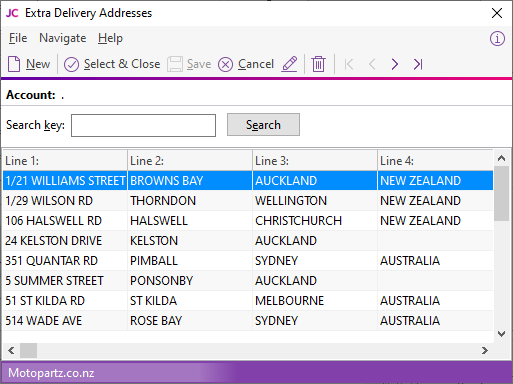Screen dimensions: 513x384
Task: Jump to last record arrow
Action: [418, 64]
